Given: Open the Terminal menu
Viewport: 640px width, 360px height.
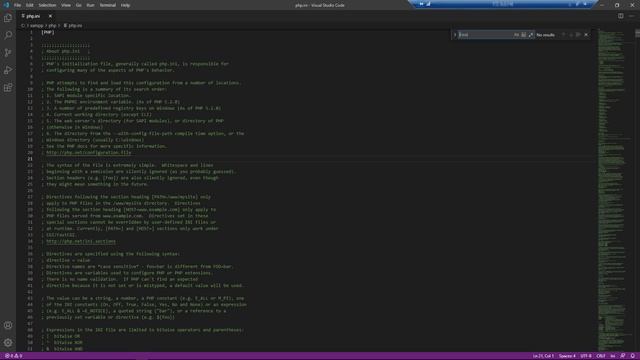Looking at the screenshot, I should click(108, 5).
